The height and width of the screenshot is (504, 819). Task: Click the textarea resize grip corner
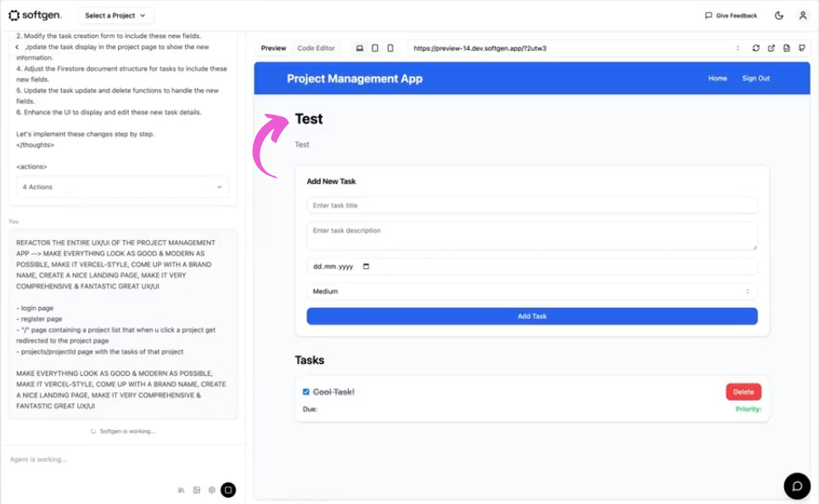[754, 247]
